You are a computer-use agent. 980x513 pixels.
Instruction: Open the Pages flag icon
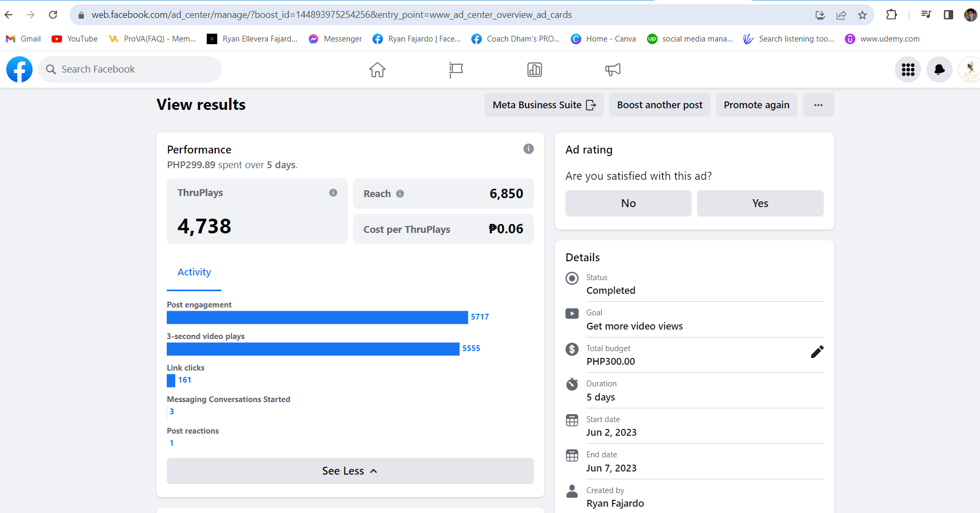[x=456, y=69]
